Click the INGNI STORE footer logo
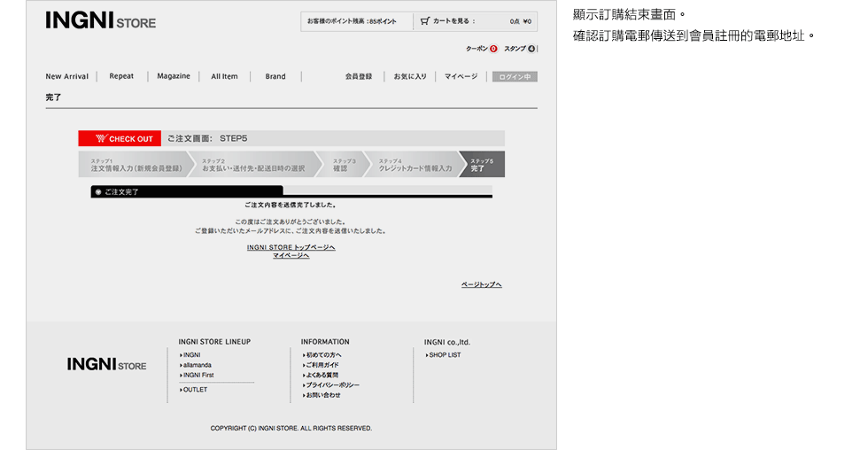This screenshot has height=450, width=868. [x=106, y=364]
